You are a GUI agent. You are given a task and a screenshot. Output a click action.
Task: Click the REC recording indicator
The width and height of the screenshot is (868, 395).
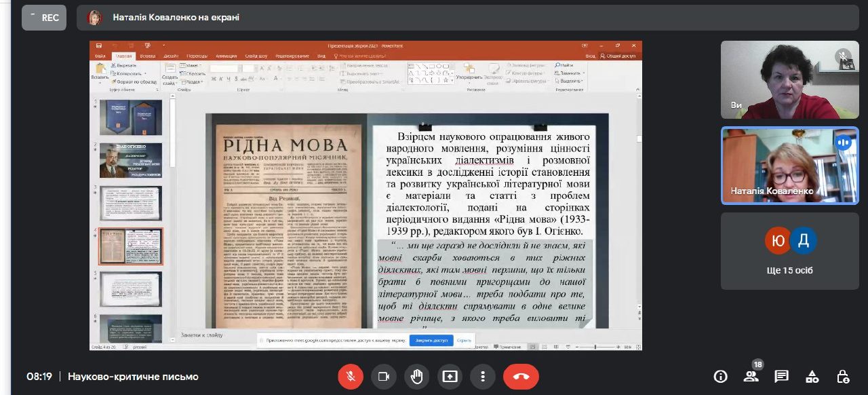[44, 18]
